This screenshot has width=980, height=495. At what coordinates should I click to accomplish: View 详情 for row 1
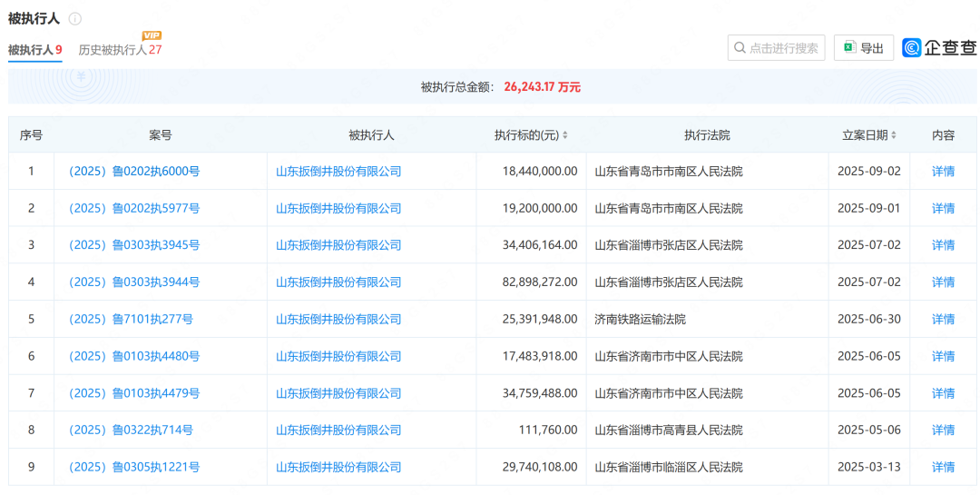[x=943, y=171]
